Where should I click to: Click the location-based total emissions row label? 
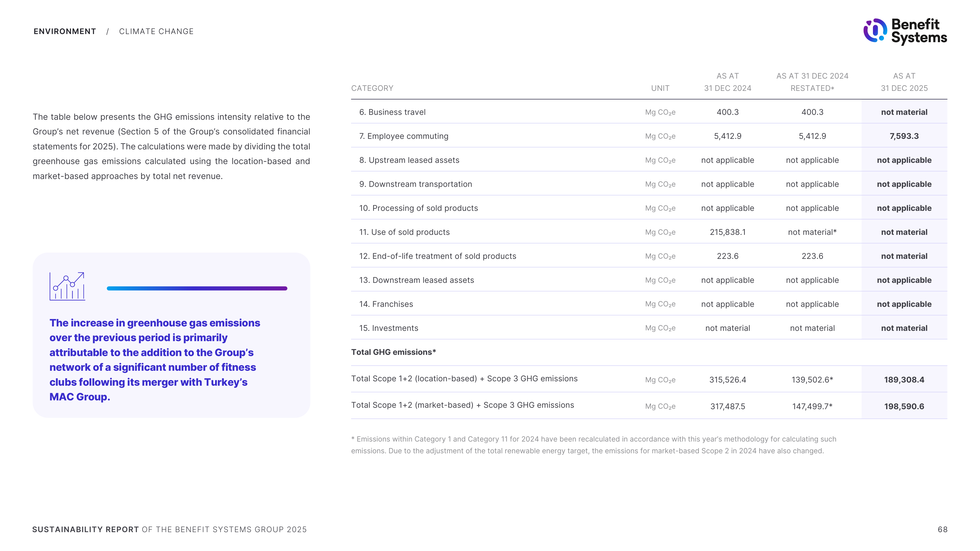[x=464, y=379]
